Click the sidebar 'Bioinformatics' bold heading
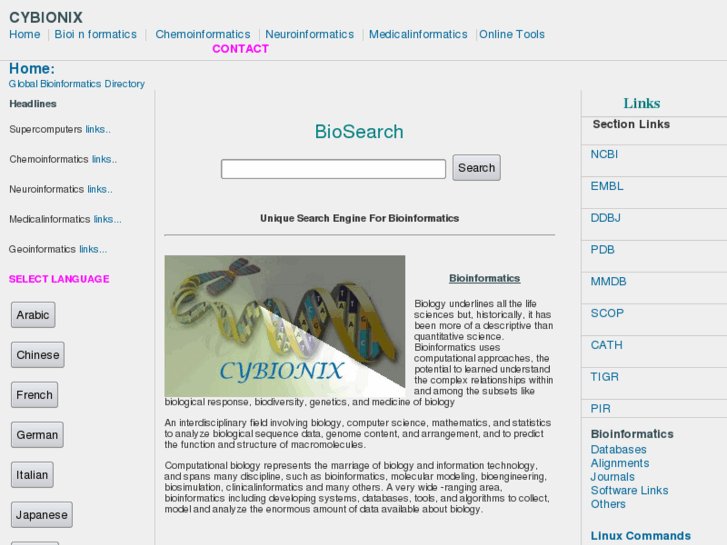Viewport: 727px width, 545px height. [x=632, y=434]
